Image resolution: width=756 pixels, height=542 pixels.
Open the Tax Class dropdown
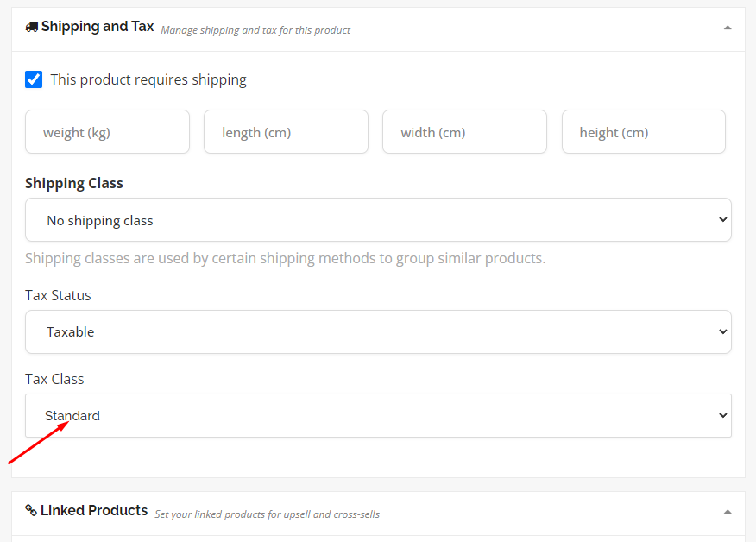379,416
